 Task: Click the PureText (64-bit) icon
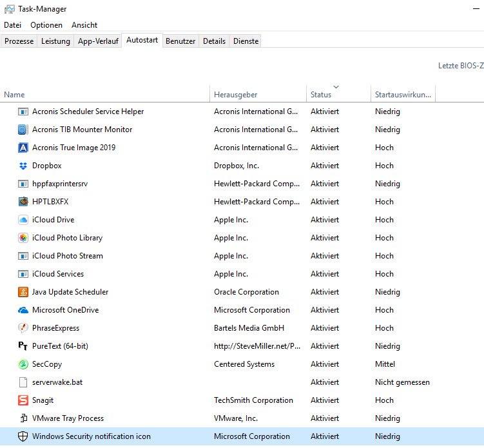[23, 346]
